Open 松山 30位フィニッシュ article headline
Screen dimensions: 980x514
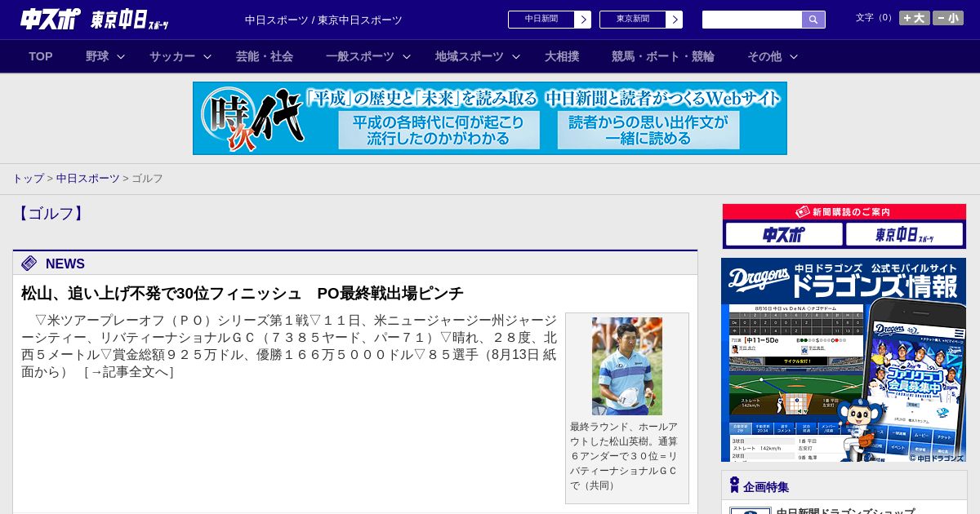(x=243, y=293)
